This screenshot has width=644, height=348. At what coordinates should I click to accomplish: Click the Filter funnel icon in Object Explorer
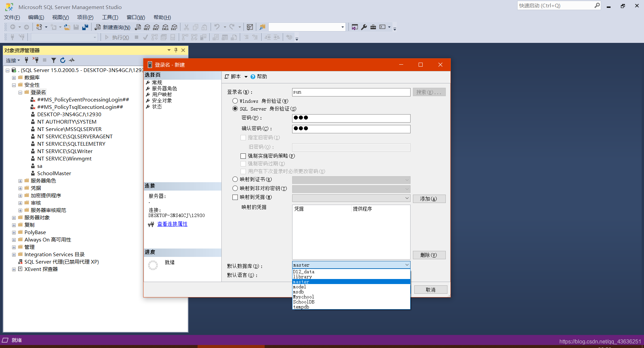click(53, 60)
